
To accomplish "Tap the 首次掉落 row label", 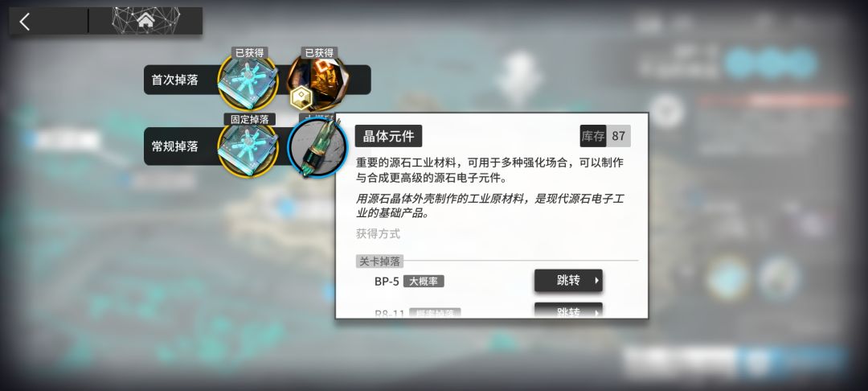I will click(x=175, y=80).
